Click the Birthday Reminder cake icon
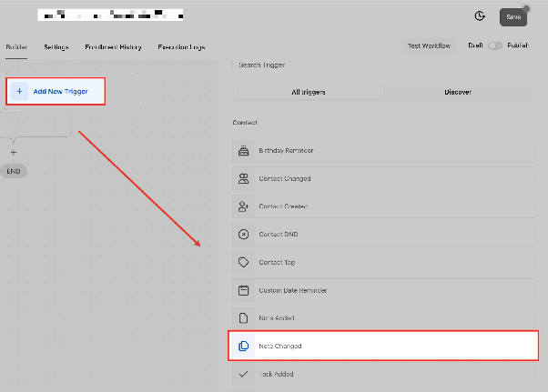548x392 pixels. pyautogui.click(x=244, y=150)
